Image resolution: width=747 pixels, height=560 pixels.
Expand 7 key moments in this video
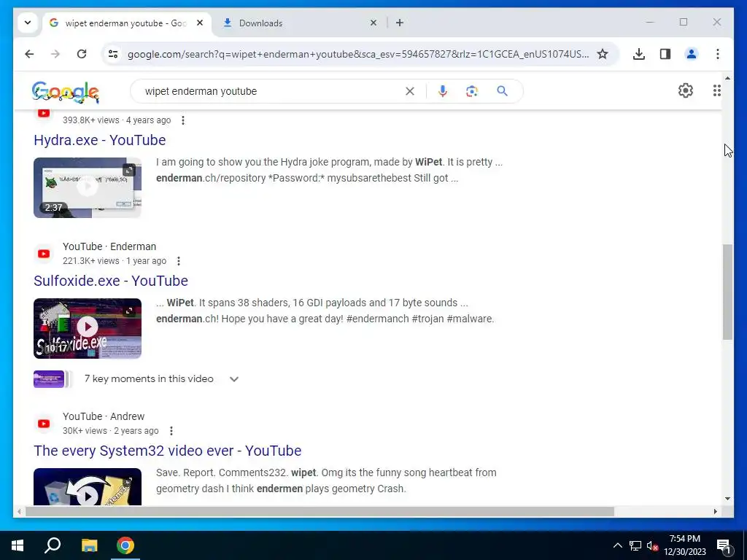tap(234, 379)
